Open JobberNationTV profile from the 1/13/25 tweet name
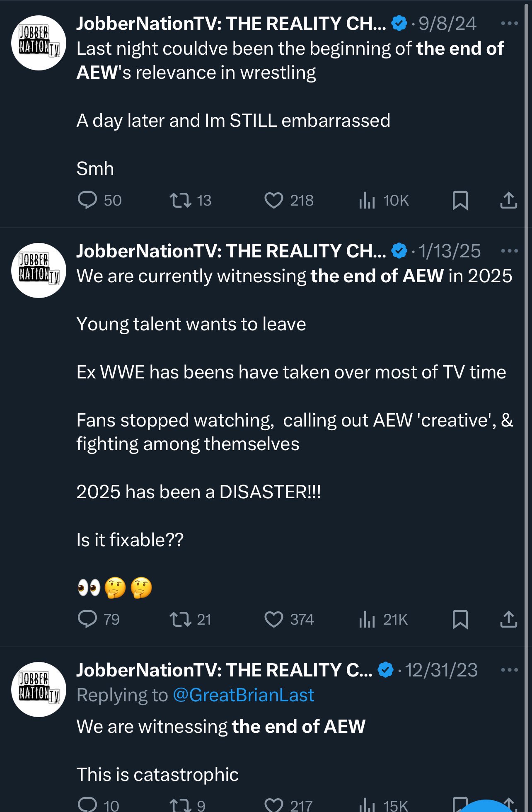532x812 pixels. [x=231, y=251]
